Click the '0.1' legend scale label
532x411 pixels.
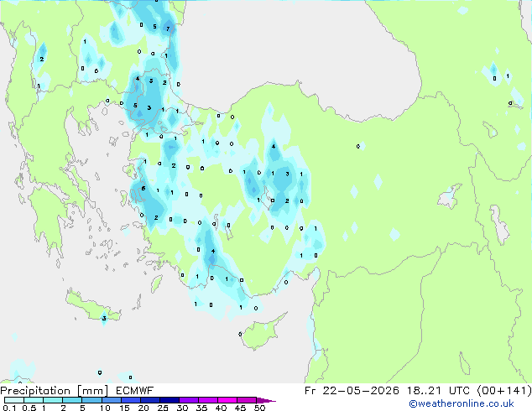[9, 408]
